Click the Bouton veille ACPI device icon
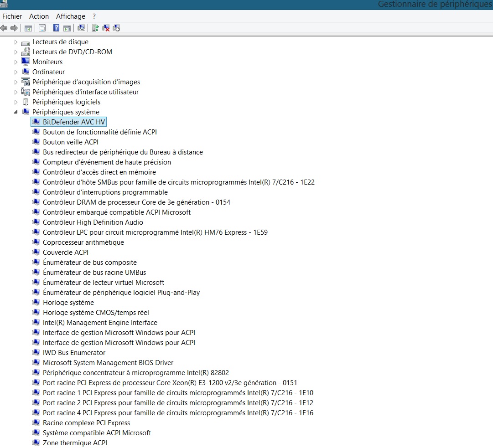Image resolution: width=493 pixels, height=448 pixels. 36,142
